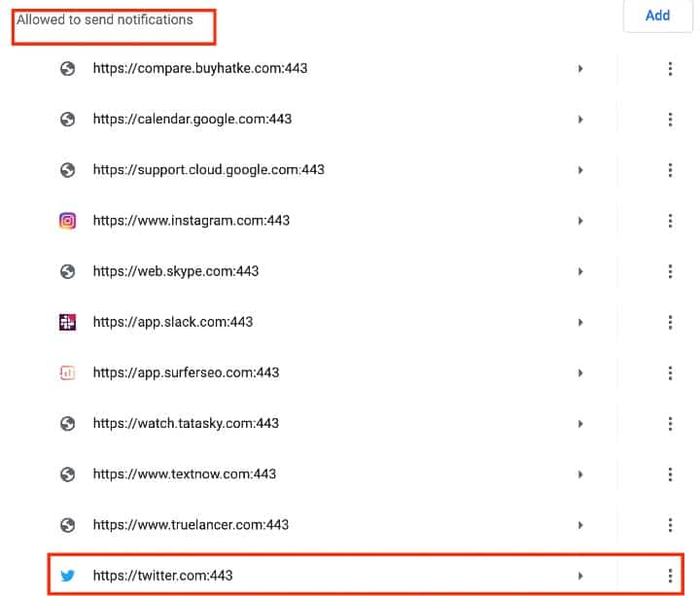This screenshot has height=596, width=700.
Task: Select the https://watch.tatasky.com:443 entry text
Action: click(x=186, y=423)
